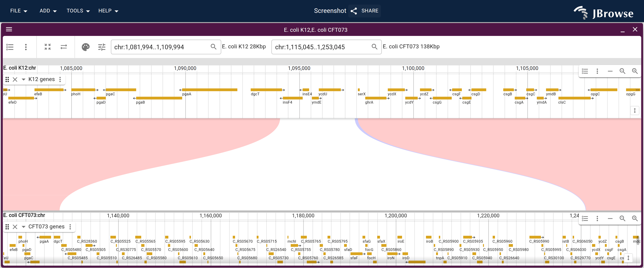Click the K12 genes track label
This screenshot has height=268, width=644.
coord(41,80)
